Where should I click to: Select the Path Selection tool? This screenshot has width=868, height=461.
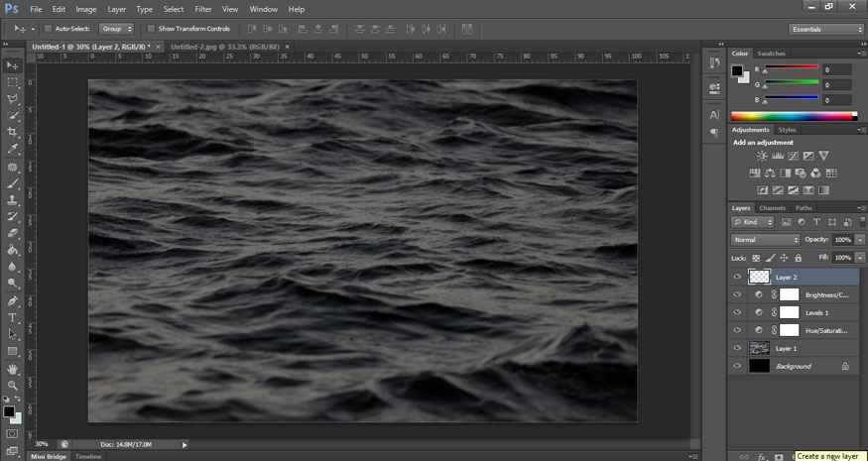pos(12,334)
